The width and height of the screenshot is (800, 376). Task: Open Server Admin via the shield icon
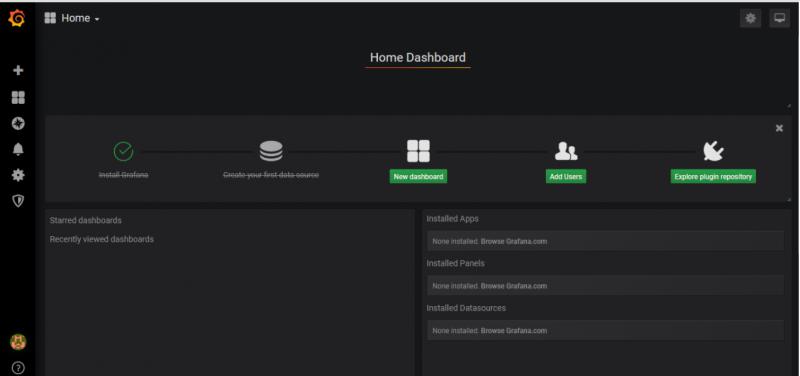18,201
